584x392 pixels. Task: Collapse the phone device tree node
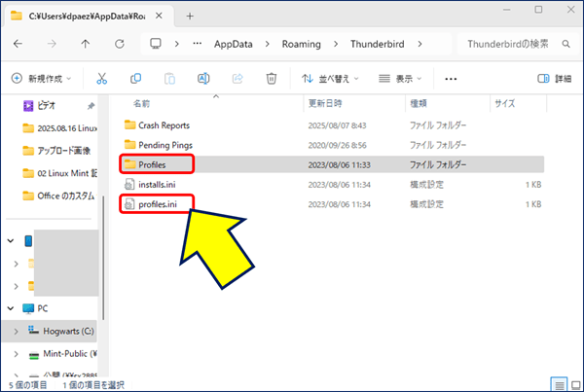pos(11,241)
